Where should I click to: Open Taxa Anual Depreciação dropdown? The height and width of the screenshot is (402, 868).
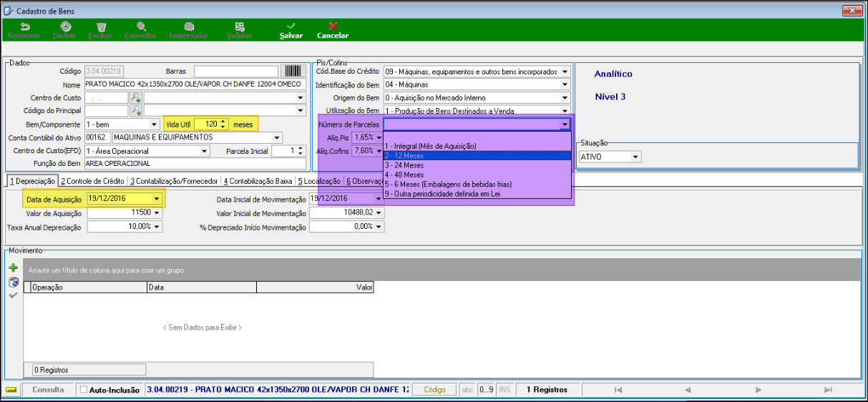(x=157, y=227)
